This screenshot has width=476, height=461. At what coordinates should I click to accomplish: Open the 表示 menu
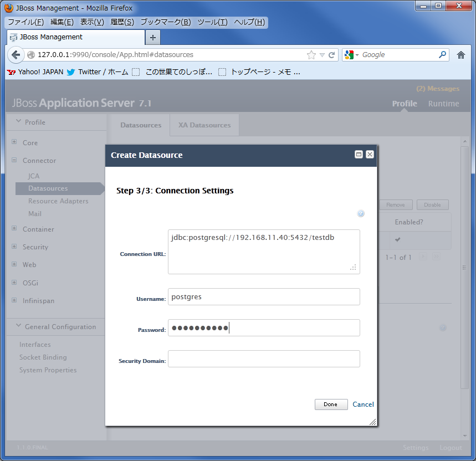click(92, 22)
